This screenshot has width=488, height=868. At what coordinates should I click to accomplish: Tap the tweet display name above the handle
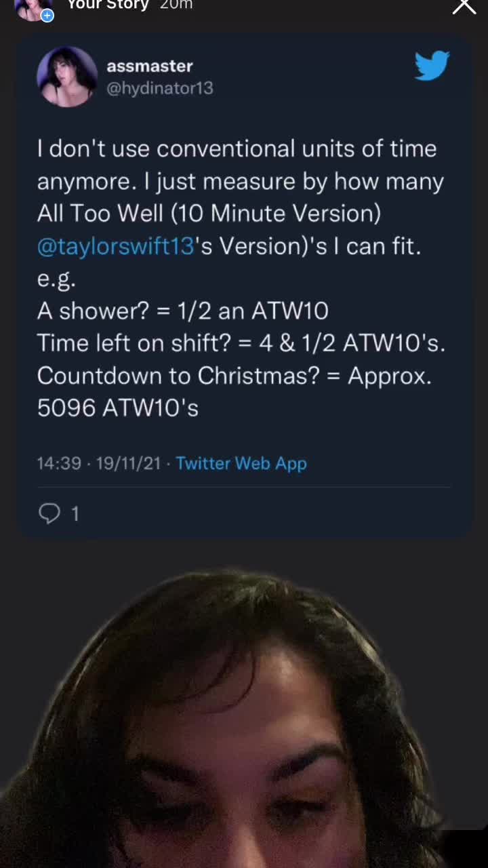150,66
